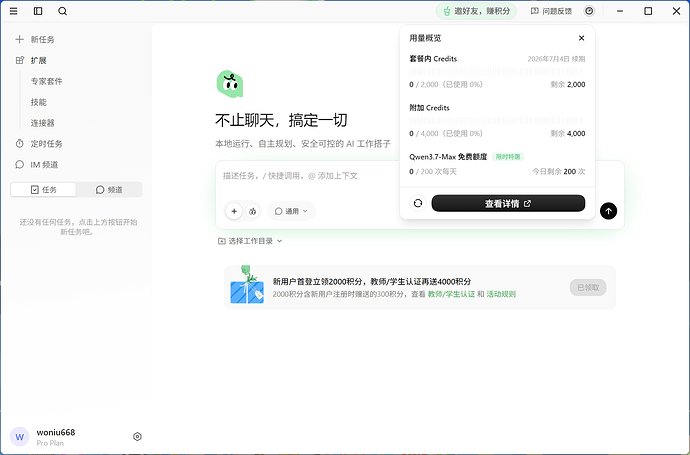Click the usage gauge icon in title bar

589,11
